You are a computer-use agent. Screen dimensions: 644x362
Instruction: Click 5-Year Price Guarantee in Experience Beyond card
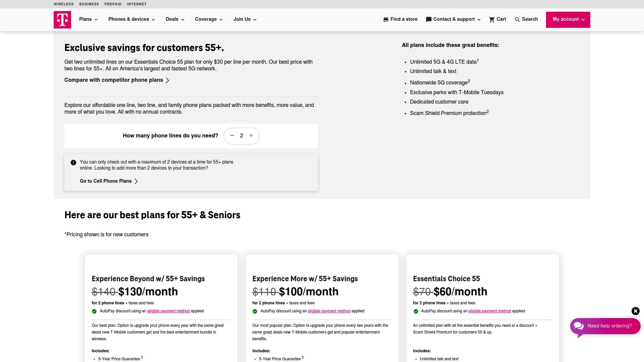tap(120, 359)
